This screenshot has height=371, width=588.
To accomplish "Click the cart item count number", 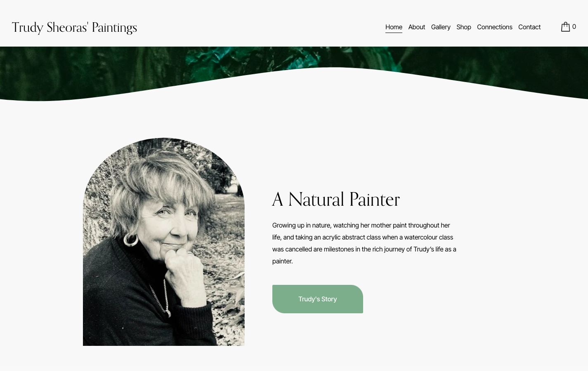I will tap(574, 27).
